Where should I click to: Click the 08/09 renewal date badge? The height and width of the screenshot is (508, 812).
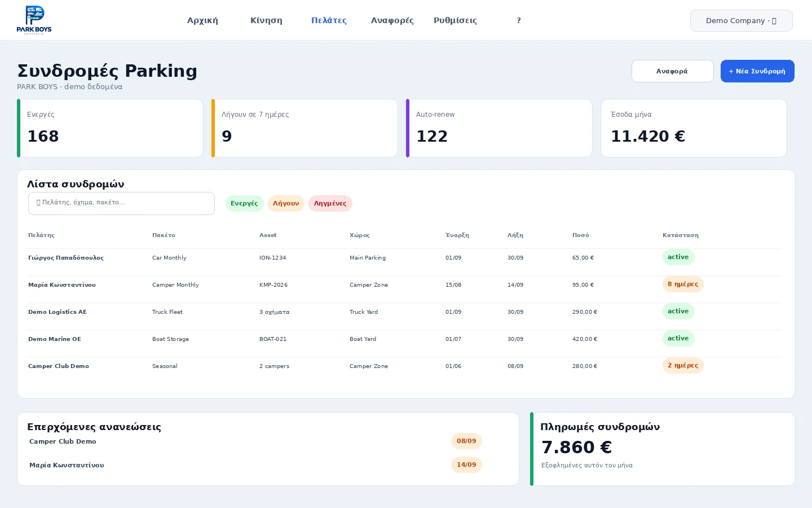click(x=466, y=441)
